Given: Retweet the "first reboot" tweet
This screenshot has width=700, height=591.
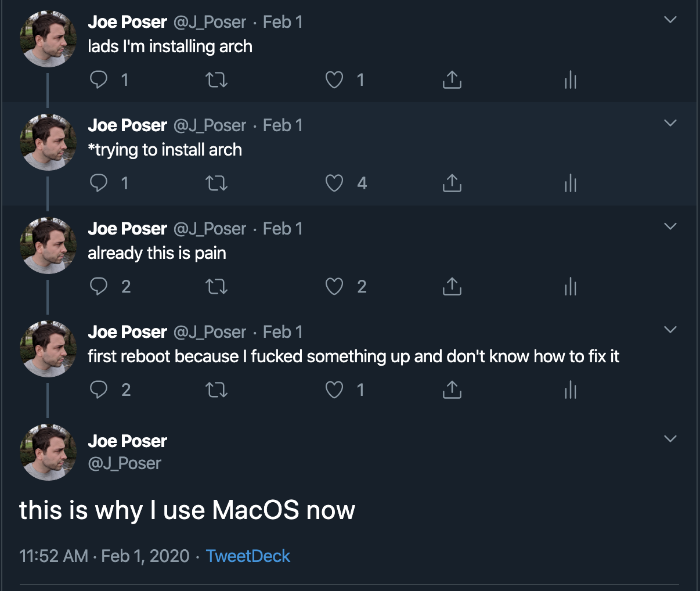Looking at the screenshot, I should 217,390.
